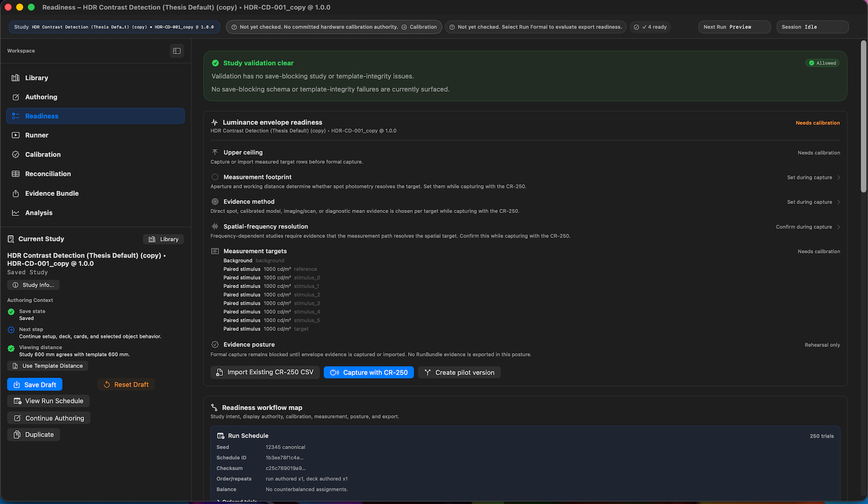Screen dimensions: 868x504
Task: Start Capture with CR-250
Action: (369, 372)
